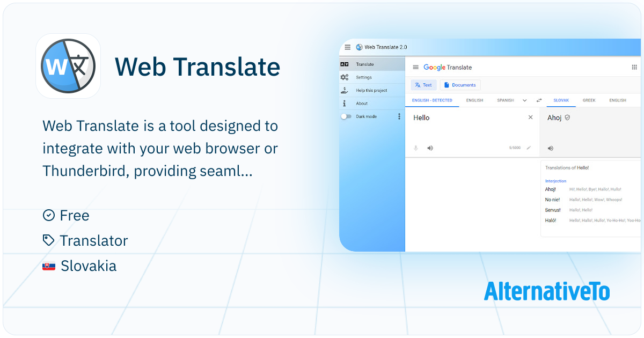
Task: Select the ENGLISH - DETECTED source tab
Action: 432,100
